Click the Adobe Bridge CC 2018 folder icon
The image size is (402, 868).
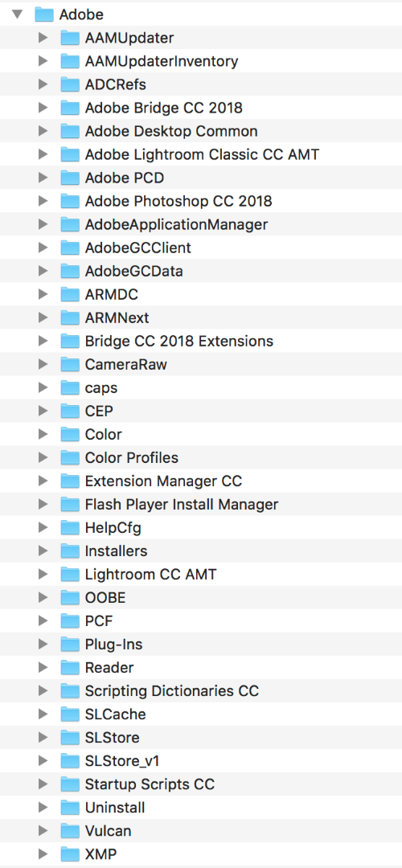70,108
